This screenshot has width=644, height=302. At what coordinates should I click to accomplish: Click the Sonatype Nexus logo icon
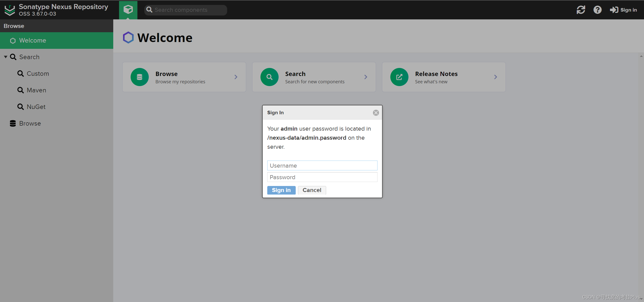point(10,10)
